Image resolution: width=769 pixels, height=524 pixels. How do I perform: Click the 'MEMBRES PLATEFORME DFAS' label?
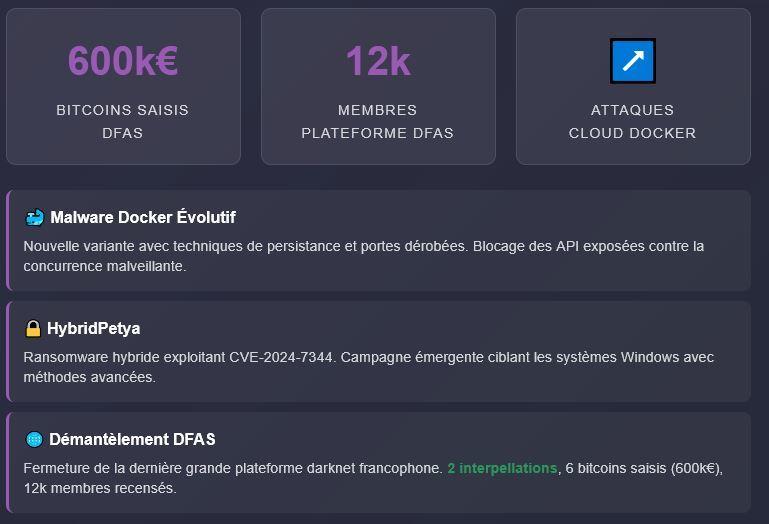(378, 122)
